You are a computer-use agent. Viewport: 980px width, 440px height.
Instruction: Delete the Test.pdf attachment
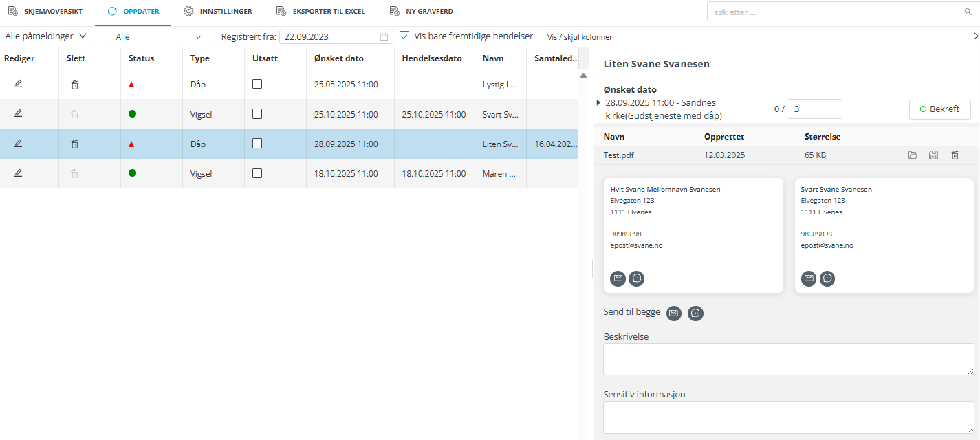pyautogui.click(x=955, y=155)
